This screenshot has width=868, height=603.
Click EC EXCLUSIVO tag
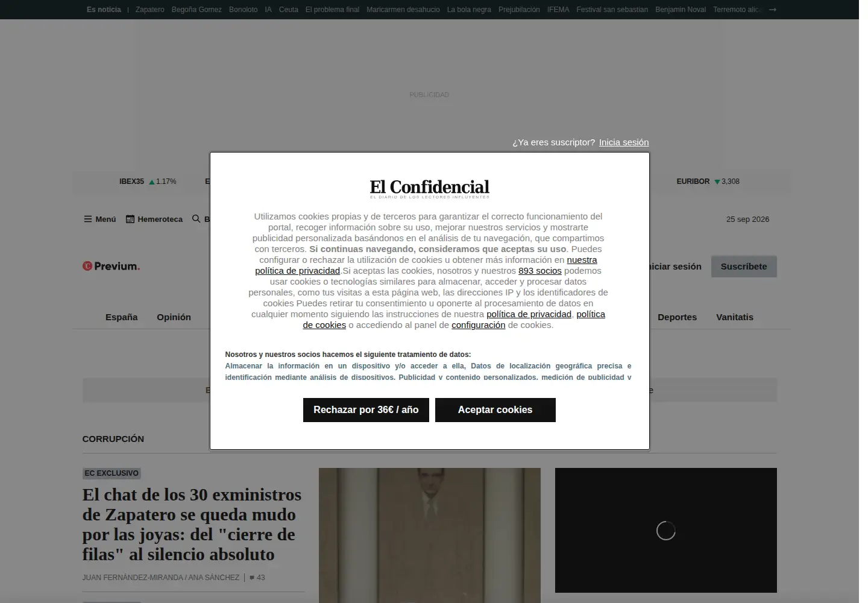[112, 473]
